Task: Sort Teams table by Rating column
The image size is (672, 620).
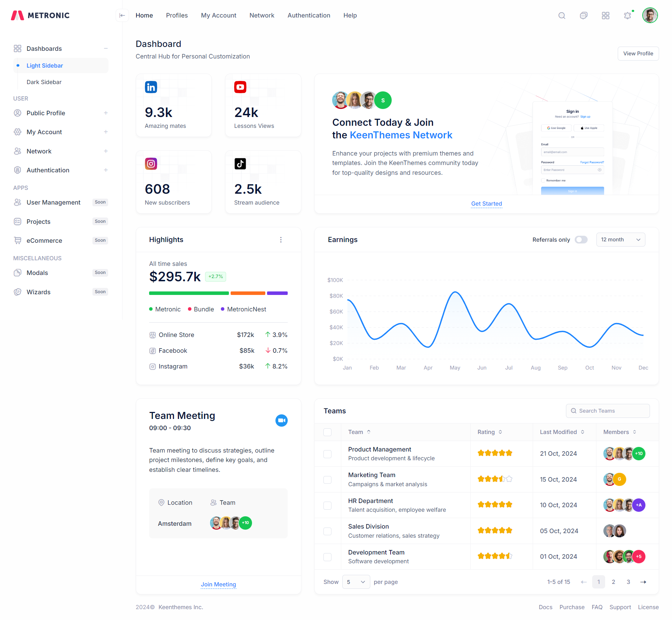Action: pos(490,432)
